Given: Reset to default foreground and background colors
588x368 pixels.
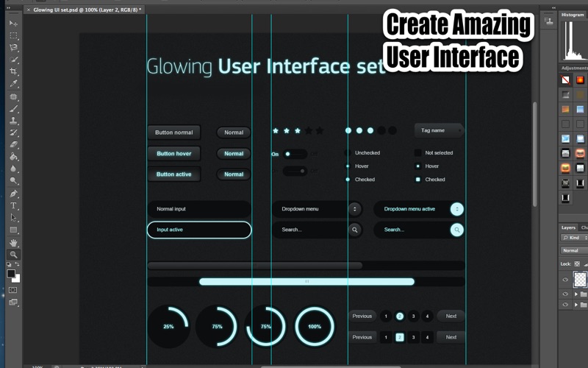Looking at the screenshot, I should 9,264.
